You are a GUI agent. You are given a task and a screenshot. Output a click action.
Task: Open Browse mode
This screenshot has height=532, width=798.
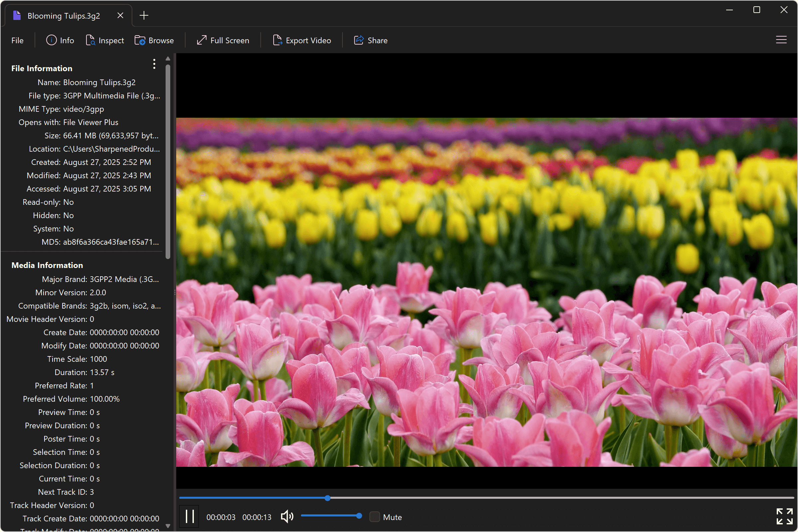[154, 40]
